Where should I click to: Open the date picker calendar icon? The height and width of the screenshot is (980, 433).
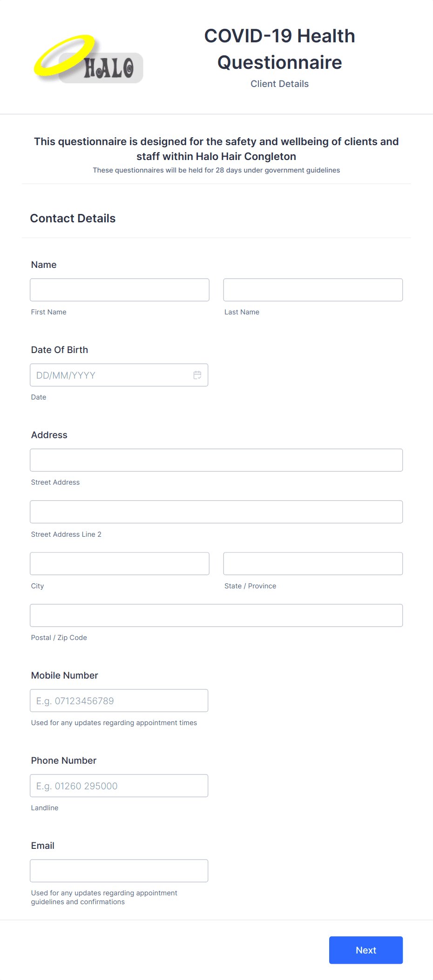point(197,375)
